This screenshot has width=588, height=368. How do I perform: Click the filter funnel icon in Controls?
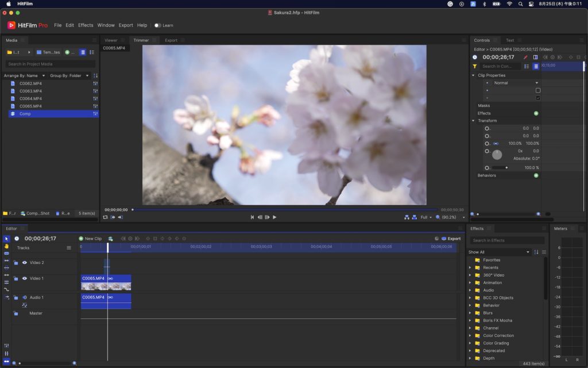(475, 67)
